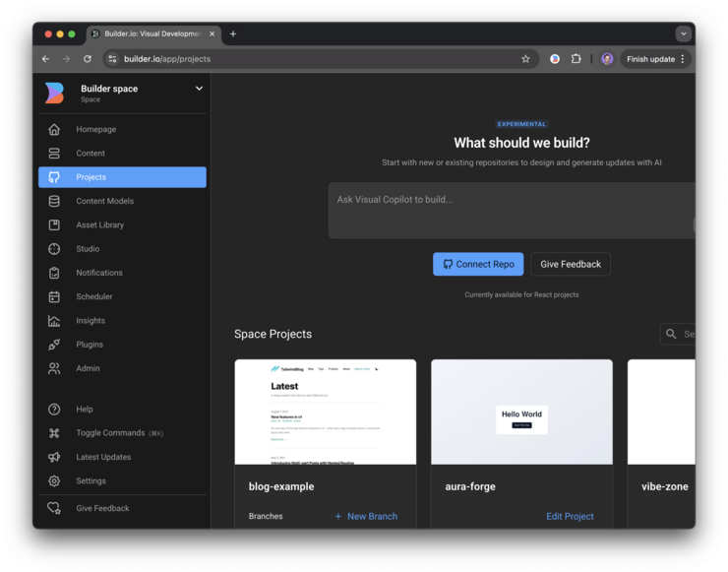This screenshot has height=572, width=728.
Task: Click the Toggle Commands label in sidebar
Action: point(110,433)
